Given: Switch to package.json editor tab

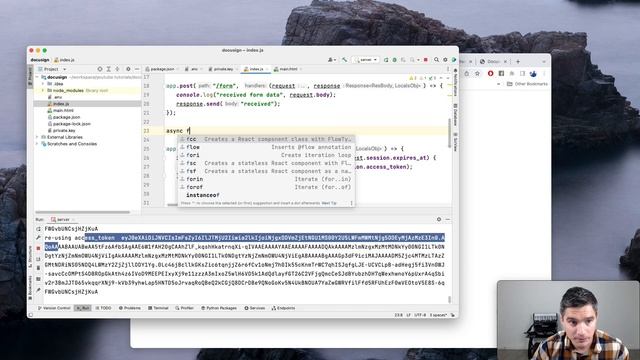Looking at the screenshot, I should click(x=162, y=69).
